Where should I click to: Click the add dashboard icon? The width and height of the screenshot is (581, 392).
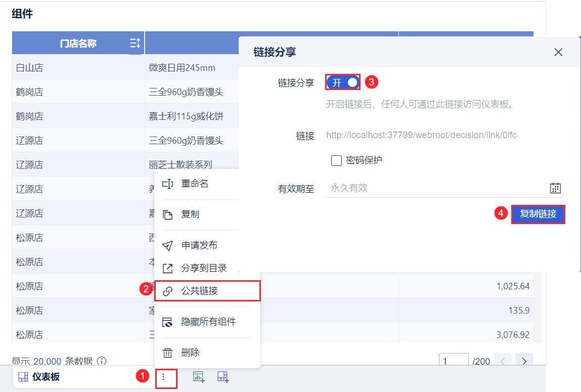(223, 377)
